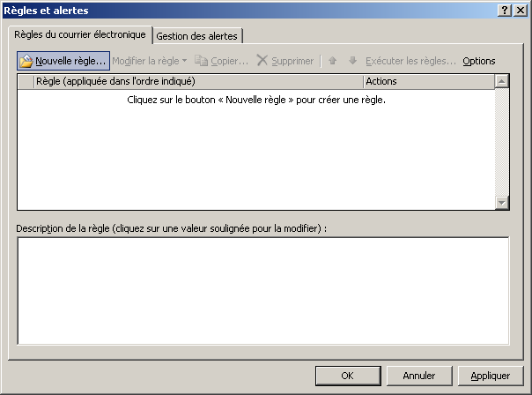The width and height of the screenshot is (532, 395).
Task: Switch to Gestion des alertes tab
Action: [x=197, y=36]
